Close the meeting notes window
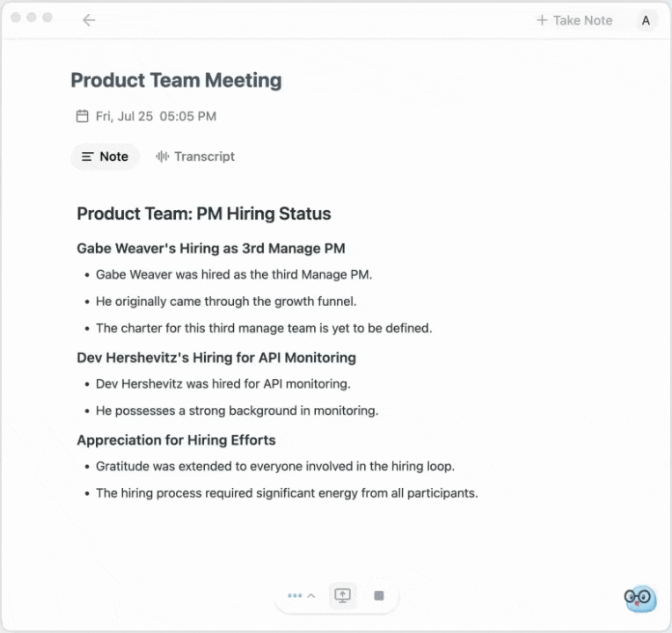 tap(16, 18)
